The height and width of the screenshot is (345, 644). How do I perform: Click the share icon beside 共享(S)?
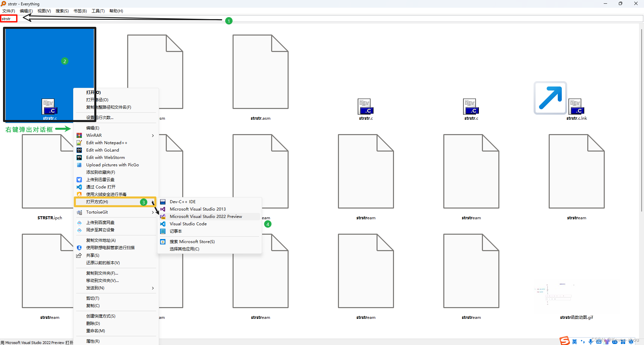click(x=79, y=255)
